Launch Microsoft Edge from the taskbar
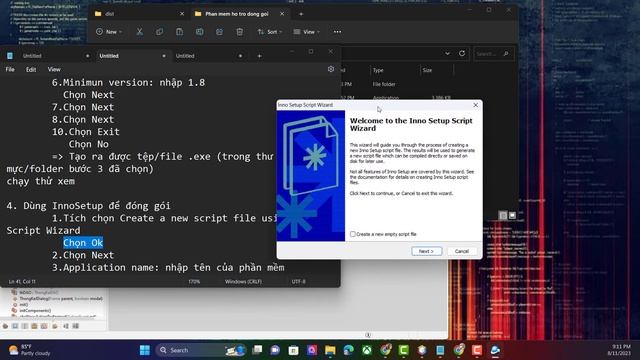Screen dimensions: 640x360 349,350
